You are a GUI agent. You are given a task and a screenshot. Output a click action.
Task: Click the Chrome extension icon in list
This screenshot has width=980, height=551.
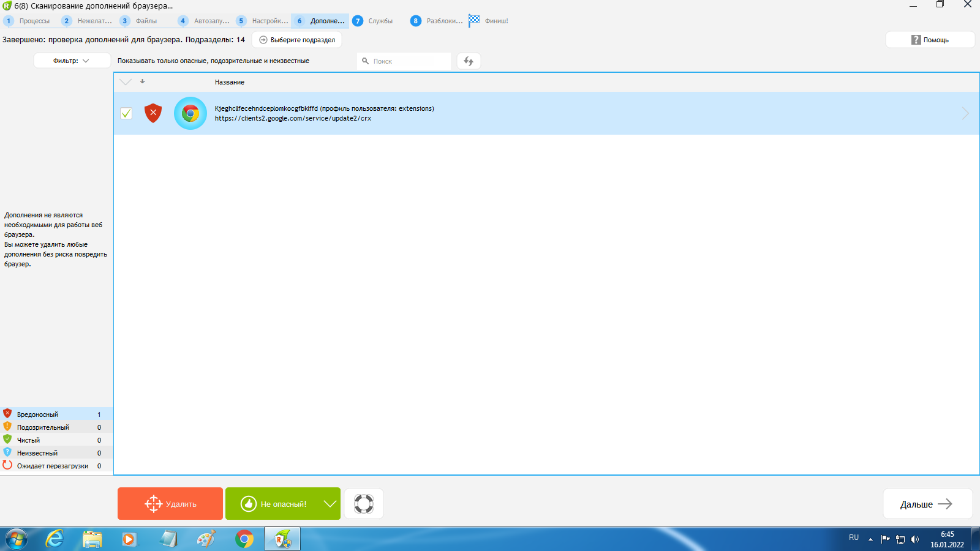tap(190, 113)
